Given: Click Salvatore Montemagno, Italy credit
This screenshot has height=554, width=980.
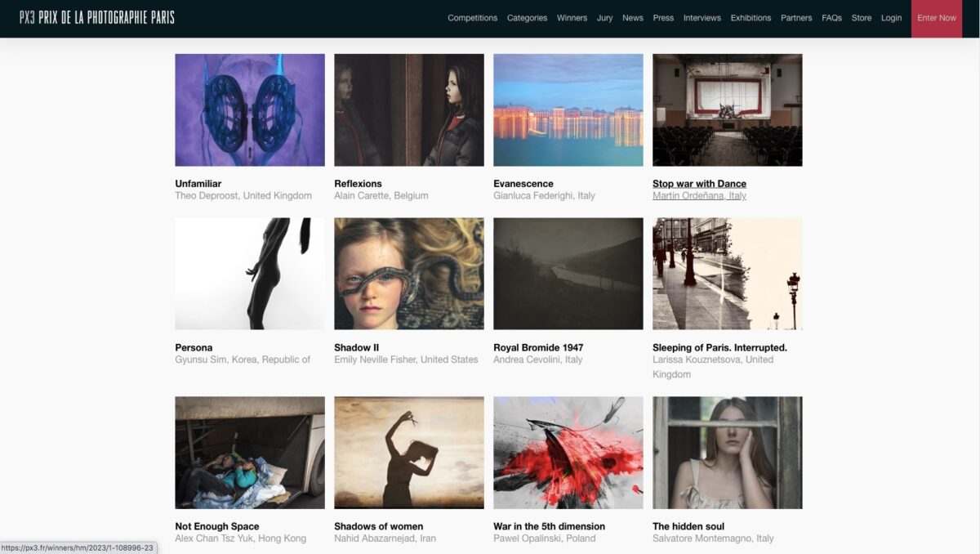Looking at the screenshot, I should (714, 538).
